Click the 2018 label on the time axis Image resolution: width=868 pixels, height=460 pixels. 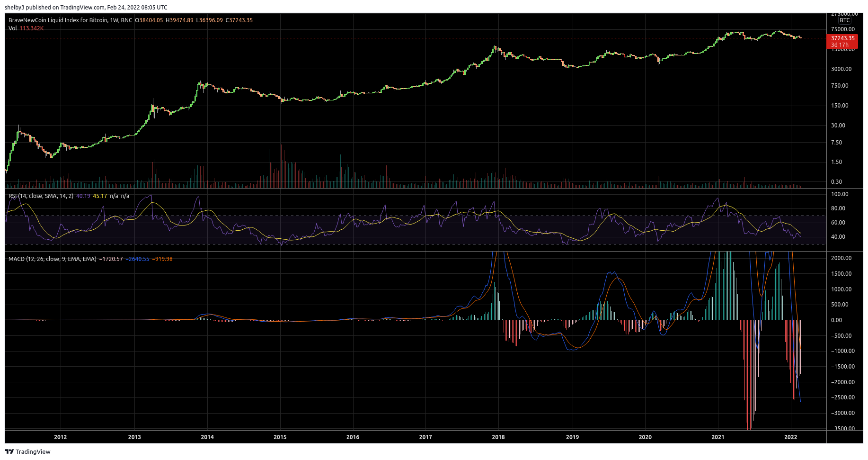[x=498, y=437]
